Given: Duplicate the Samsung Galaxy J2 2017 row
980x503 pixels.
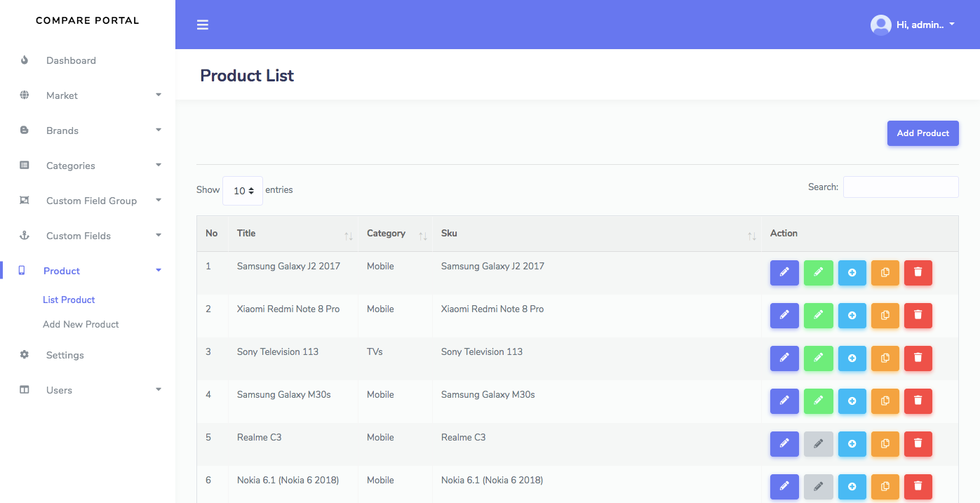Looking at the screenshot, I should coord(885,273).
